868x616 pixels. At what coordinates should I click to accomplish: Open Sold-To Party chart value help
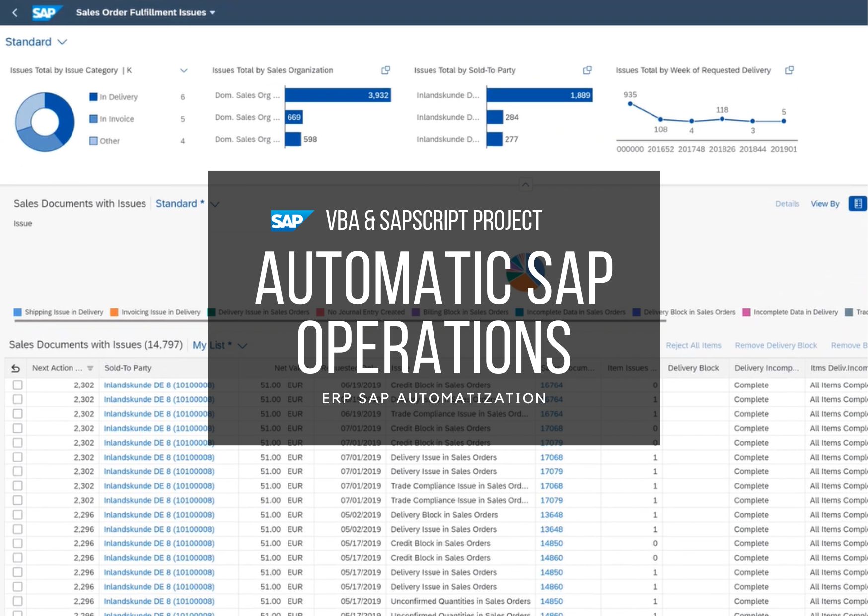587,70
